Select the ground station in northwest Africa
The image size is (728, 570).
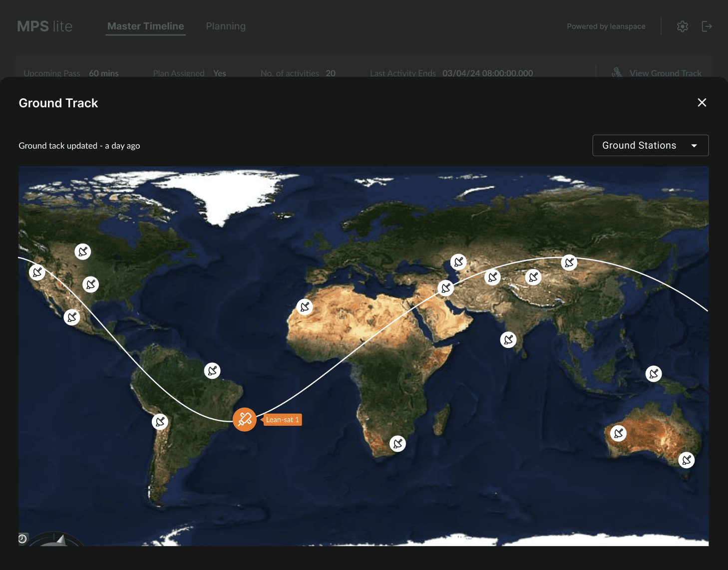(305, 307)
